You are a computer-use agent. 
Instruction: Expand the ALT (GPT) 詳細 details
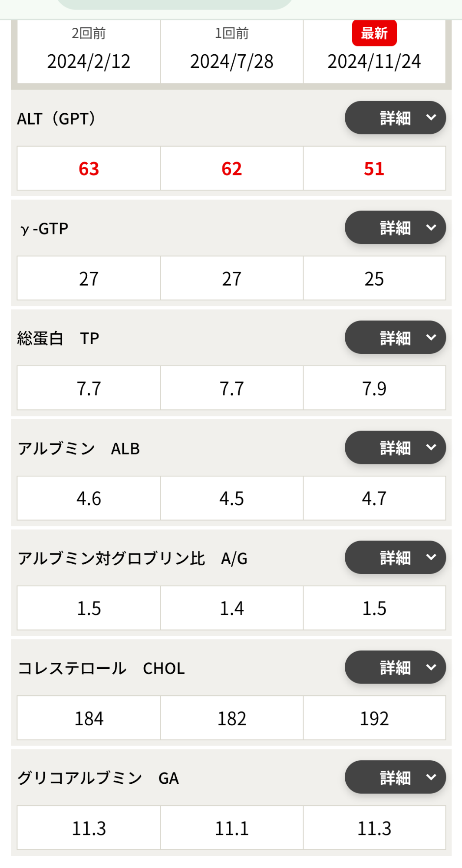pos(395,118)
